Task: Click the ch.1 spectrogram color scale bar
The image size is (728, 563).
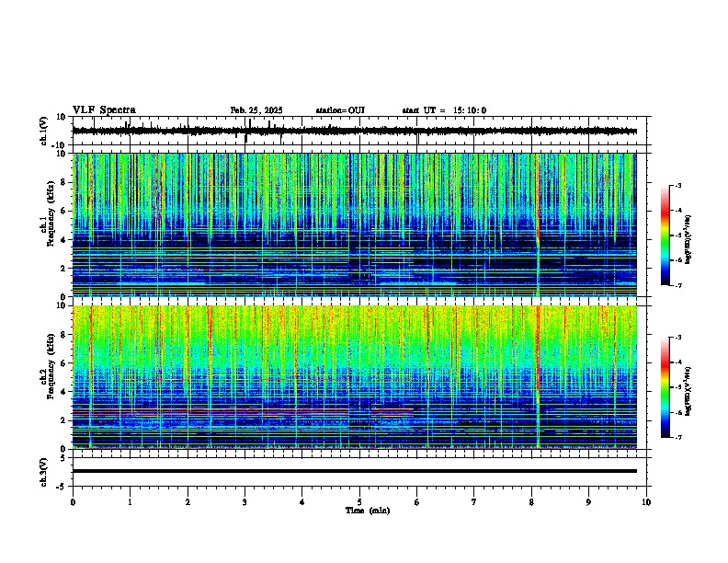Action: (665, 236)
